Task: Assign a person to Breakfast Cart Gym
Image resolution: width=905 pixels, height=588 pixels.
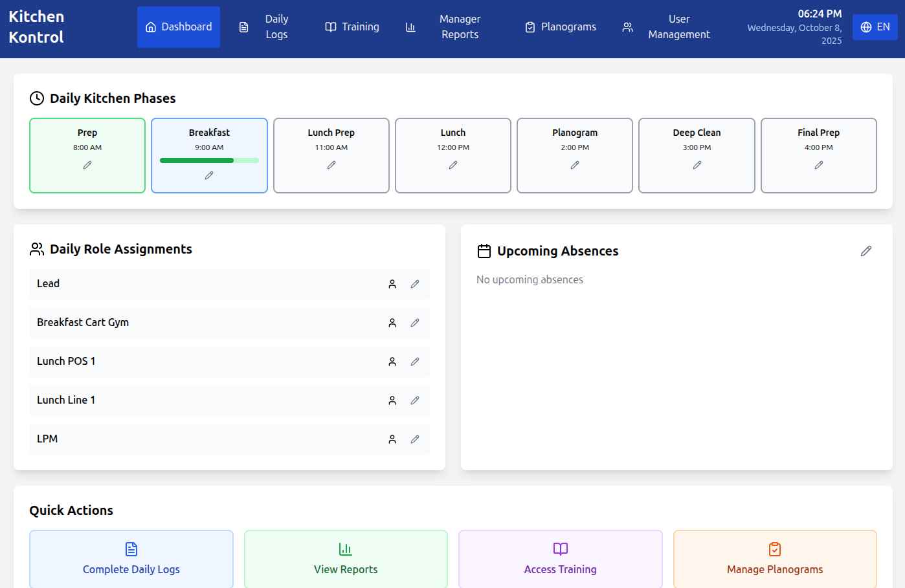Action: click(x=392, y=323)
